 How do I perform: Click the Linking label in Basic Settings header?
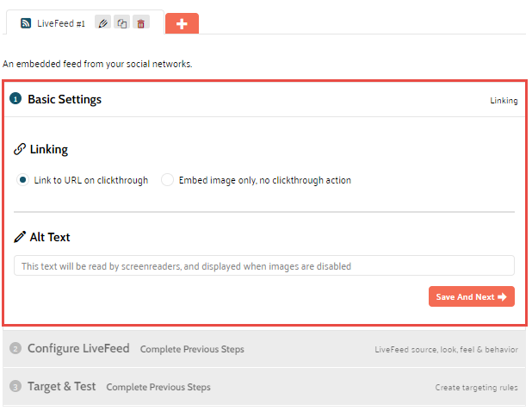pos(504,101)
